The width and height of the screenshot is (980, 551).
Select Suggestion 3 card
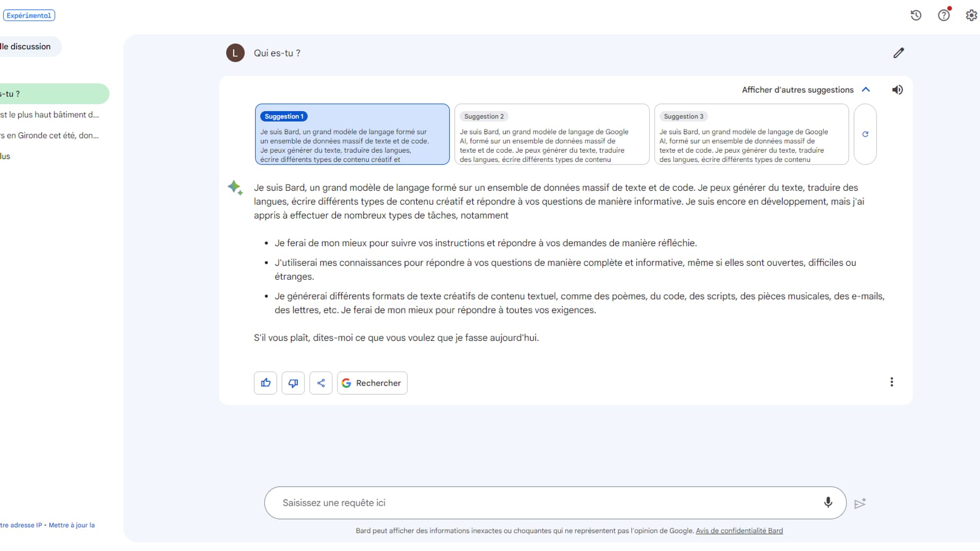pos(752,134)
